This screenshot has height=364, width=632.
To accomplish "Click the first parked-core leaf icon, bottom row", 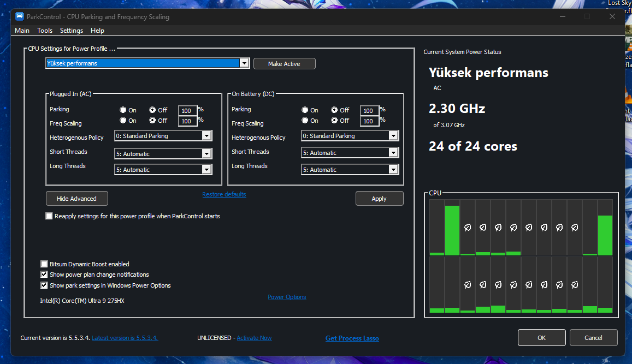I will pos(468,285).
